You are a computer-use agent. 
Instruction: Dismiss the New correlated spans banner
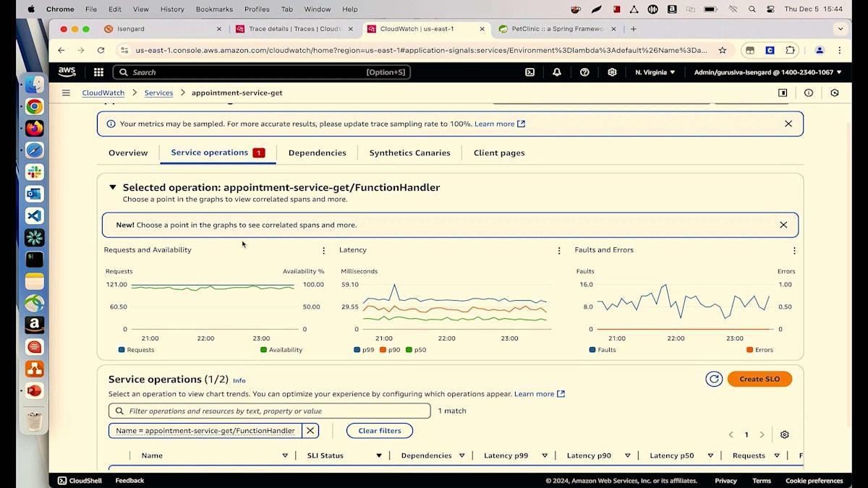tap(783, 225)
